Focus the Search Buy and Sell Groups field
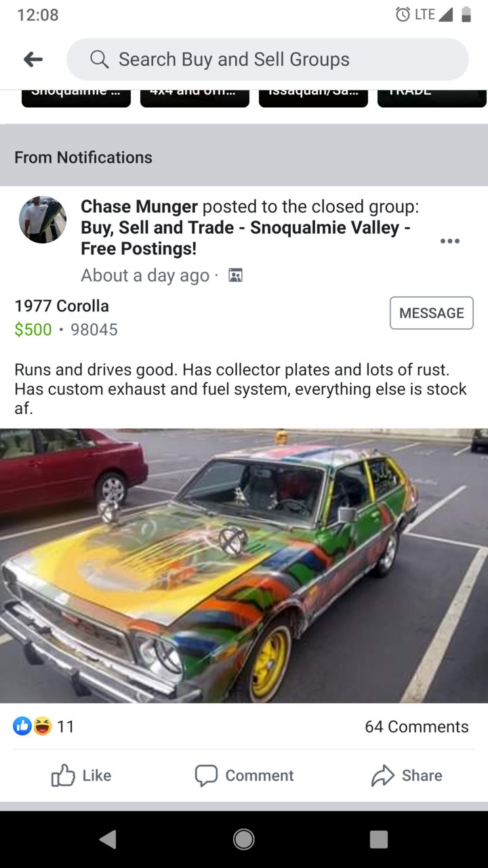488x868 pixels. 268,60
